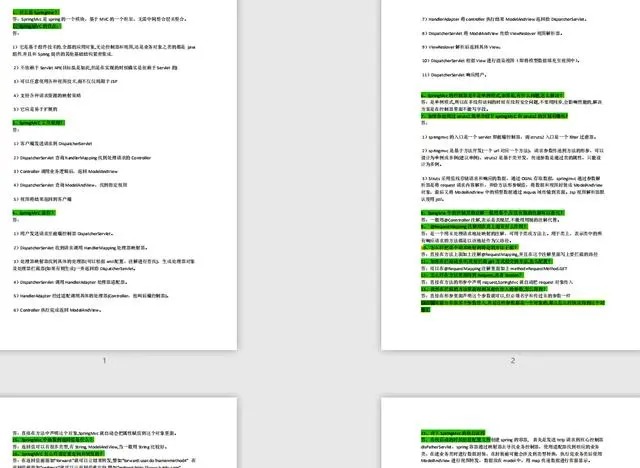The image size is (640, 468).
Task: Click the line '4) DispatcherServlet 调用 HandlerAdapter'
Action: coord(71,282)
